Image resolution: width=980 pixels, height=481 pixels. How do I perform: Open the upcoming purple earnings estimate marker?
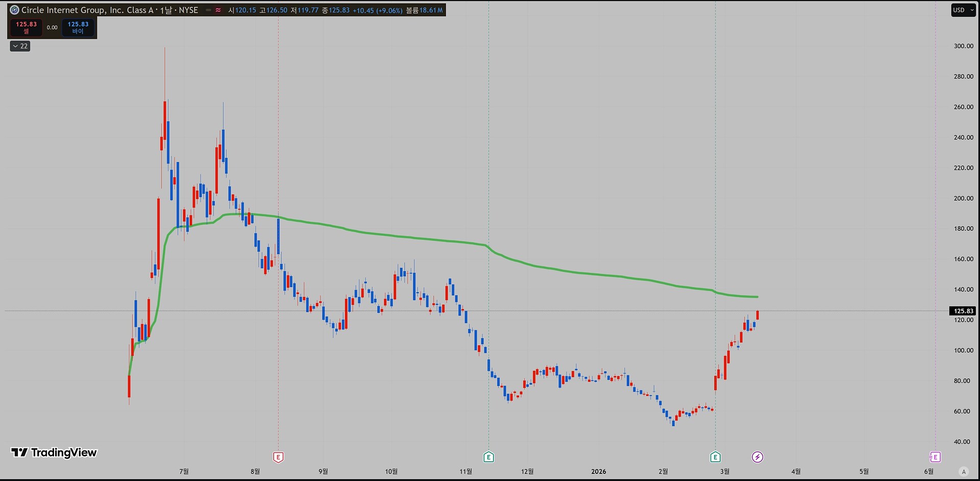[x=935, y=457]
